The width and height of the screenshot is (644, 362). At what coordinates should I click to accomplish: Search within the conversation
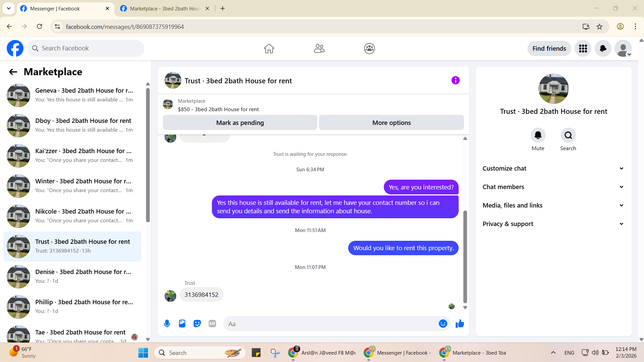pyautogui.click(x=568, y=135)
